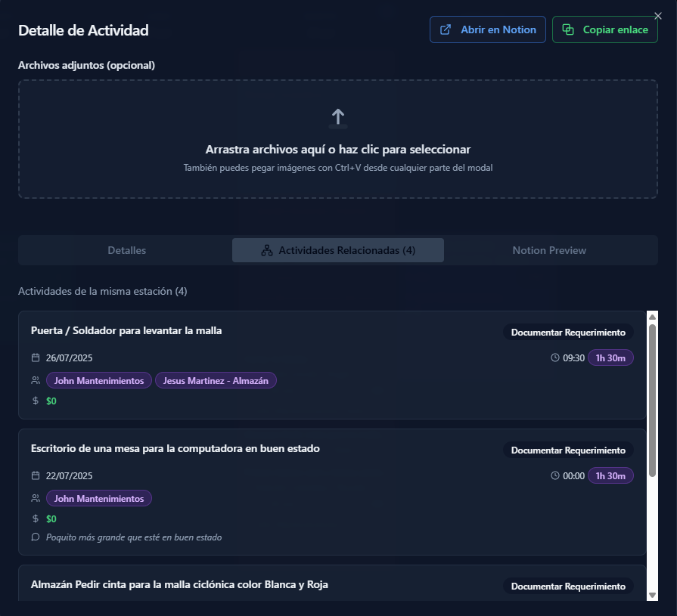677x616 pixels.
Task: Click the hint about pasting images with Ctrl+V
Action: 338,168
